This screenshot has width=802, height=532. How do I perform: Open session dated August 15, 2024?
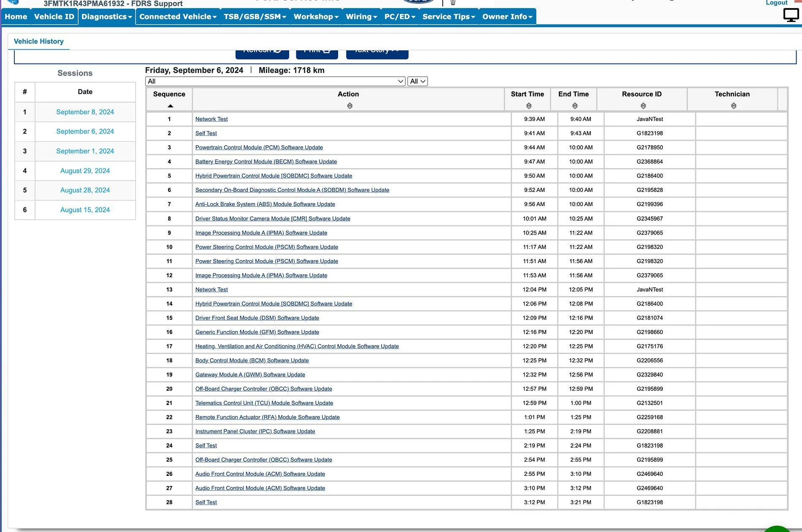point(85,210)
